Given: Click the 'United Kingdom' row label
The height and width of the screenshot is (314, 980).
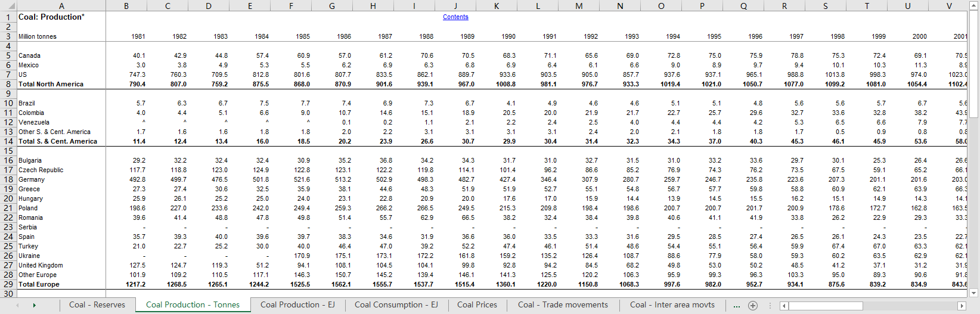Looking at the screenshot, I should (41, 265).
